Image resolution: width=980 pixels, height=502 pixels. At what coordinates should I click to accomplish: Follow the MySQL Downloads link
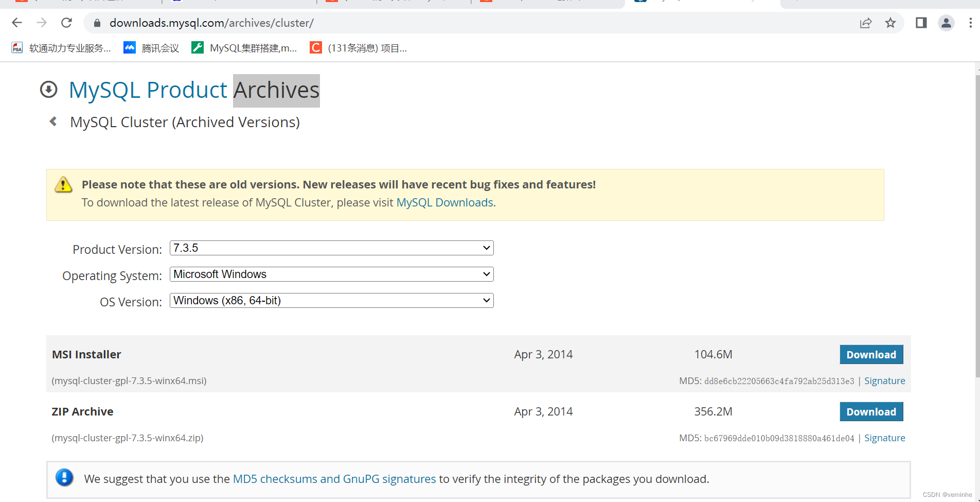coord(444,202)
